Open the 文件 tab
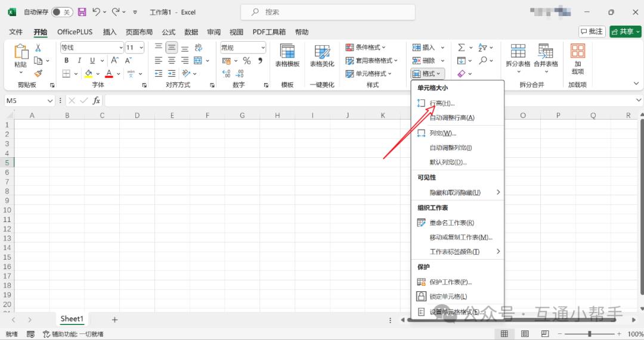The image size is (644, 340). (x=16, y=32)
